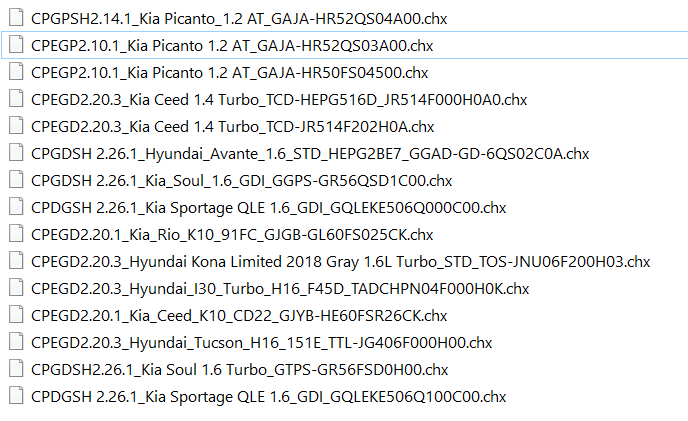
Task: Click file icon of Kia Soul 1.6 Turbo file
Action: pos(14,369)
